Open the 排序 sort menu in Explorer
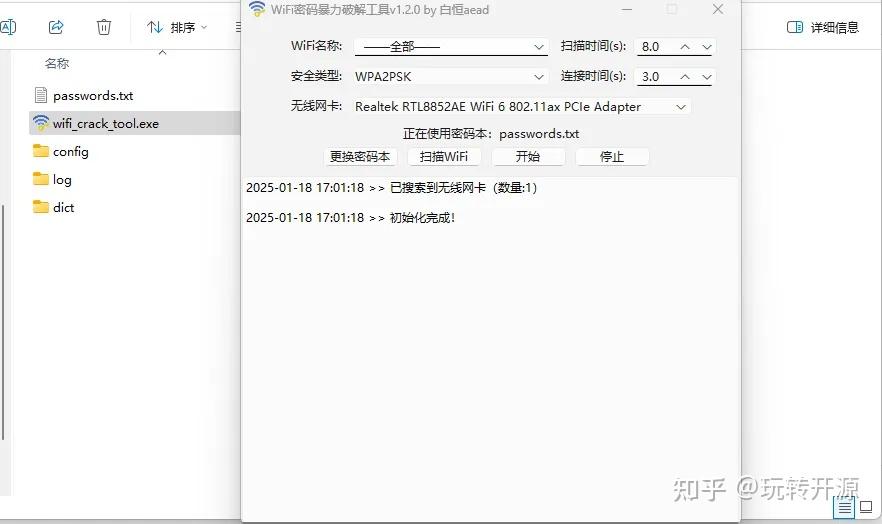 coord(177,27)
